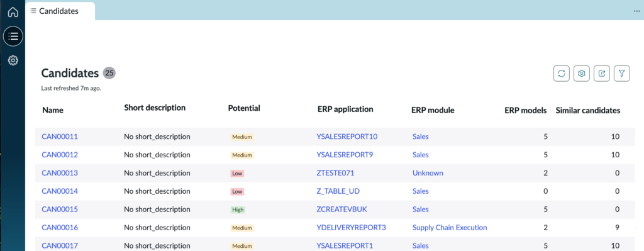Open list settings gear above the table
The height and width of the screenshot is (251, 644).
tap(582, 74)
